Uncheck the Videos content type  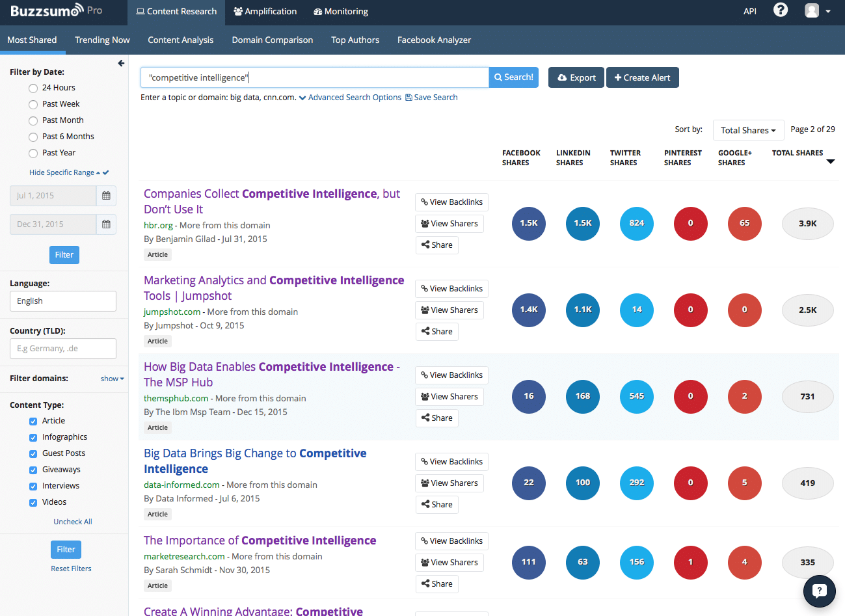(33, 502)
